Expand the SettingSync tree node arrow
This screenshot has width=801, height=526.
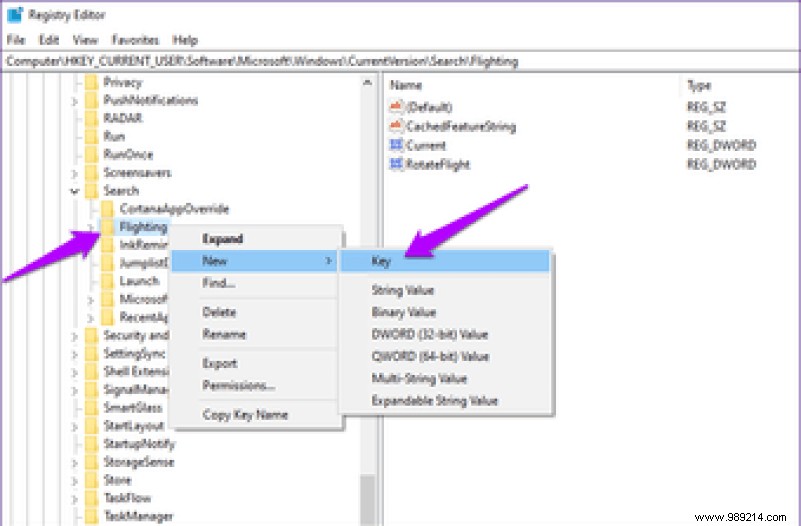tap(75, 354)
